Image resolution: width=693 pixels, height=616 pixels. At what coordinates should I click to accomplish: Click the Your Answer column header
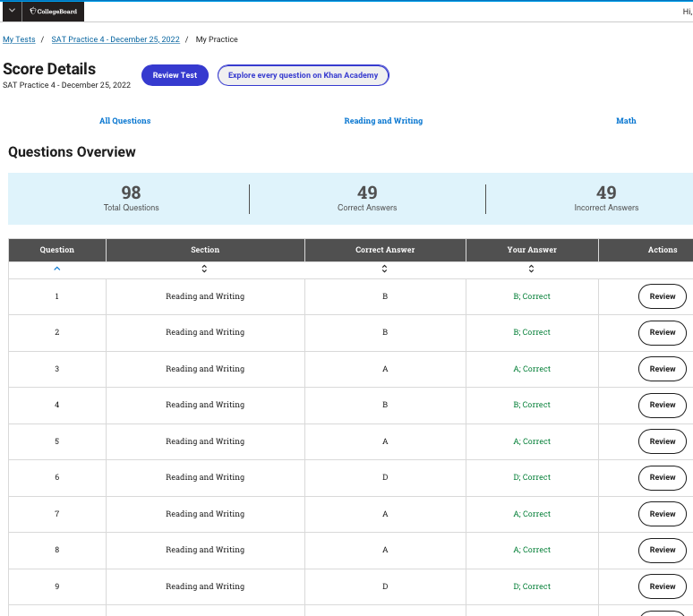pyautogui.click(x=532, y=250)
